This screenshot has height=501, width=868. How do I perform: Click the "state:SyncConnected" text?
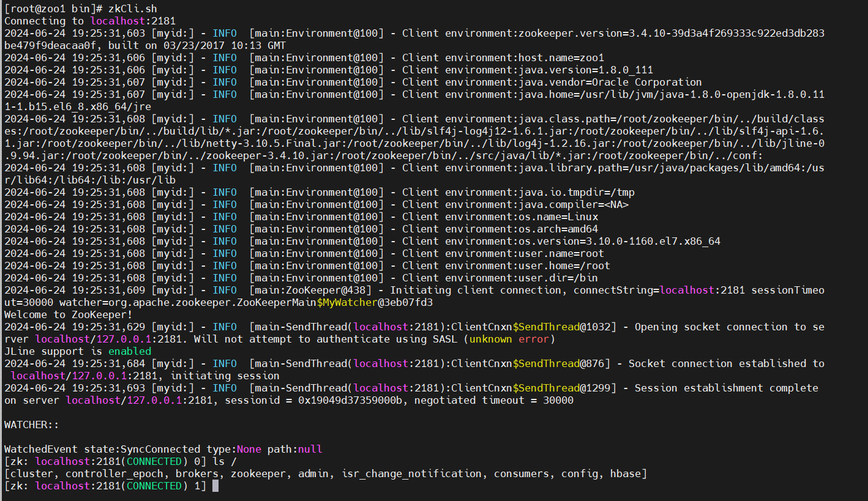pos(142,449)
